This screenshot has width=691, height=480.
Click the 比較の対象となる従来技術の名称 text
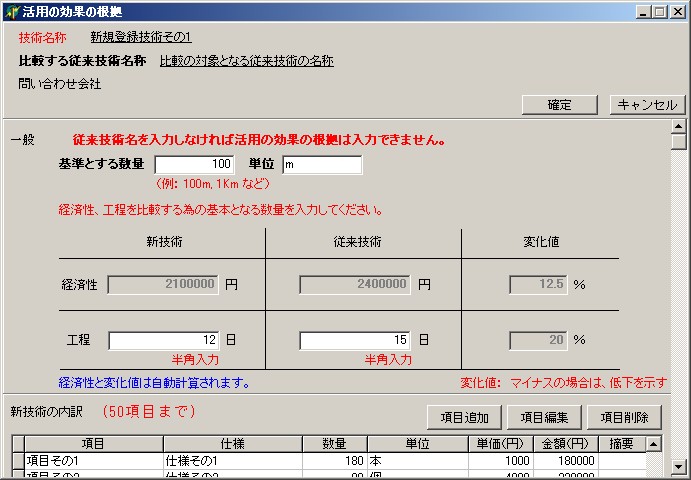[x=246, y=61]
